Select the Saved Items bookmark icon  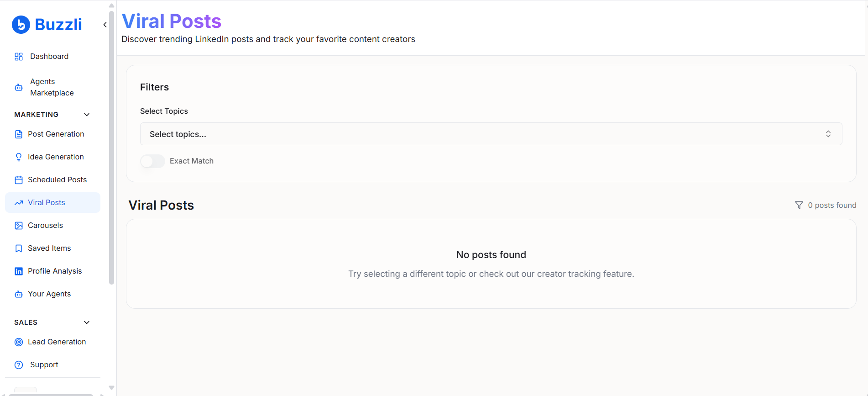[x=18, y=248]
